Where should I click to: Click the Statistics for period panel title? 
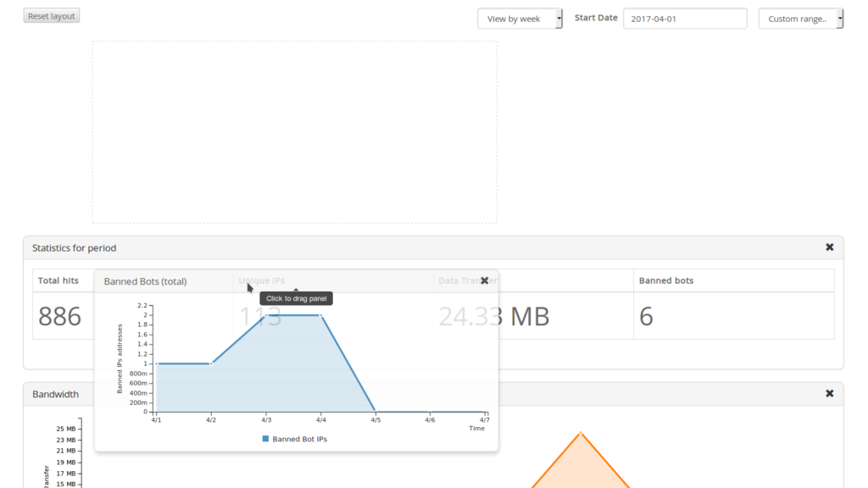click(x=75, y=248)
